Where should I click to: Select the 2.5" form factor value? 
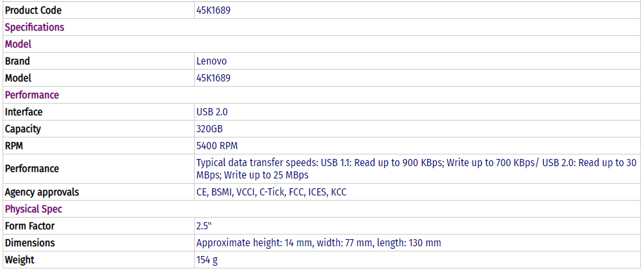pos(205,226)
